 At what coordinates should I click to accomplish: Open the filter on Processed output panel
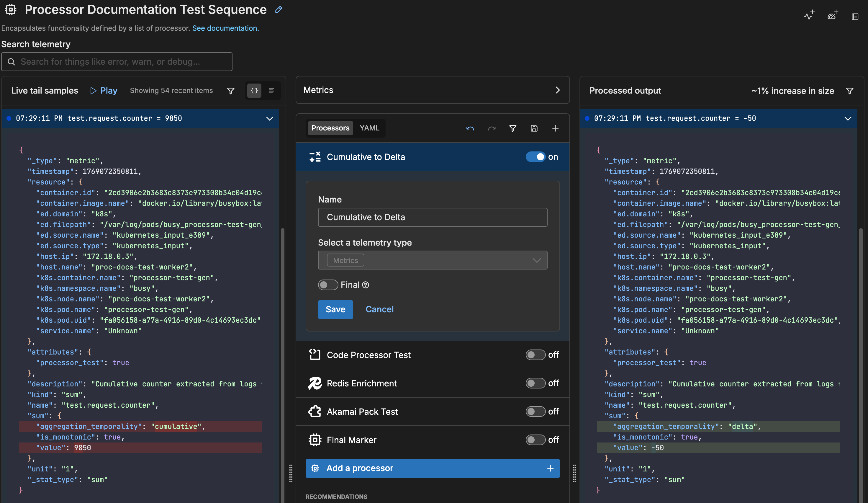[x=850, y=91]
